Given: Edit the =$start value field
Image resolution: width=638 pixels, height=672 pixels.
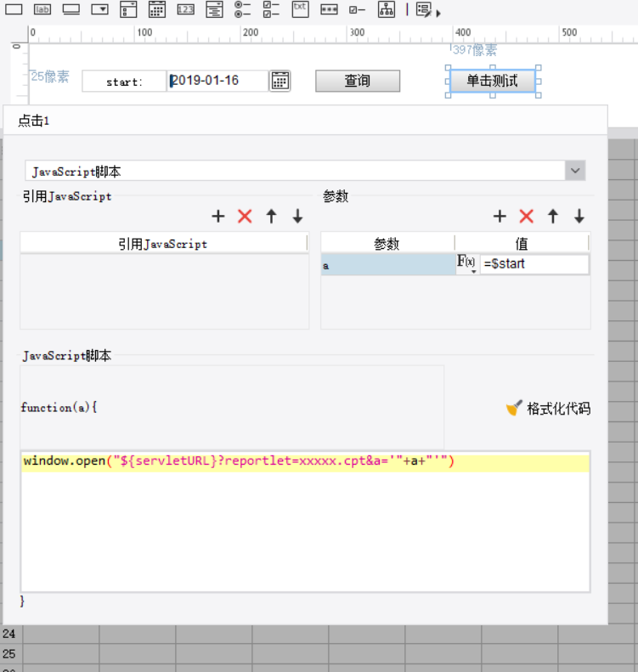Looking at the screenshot, I should pyautogui.click(x=534, y=264).
